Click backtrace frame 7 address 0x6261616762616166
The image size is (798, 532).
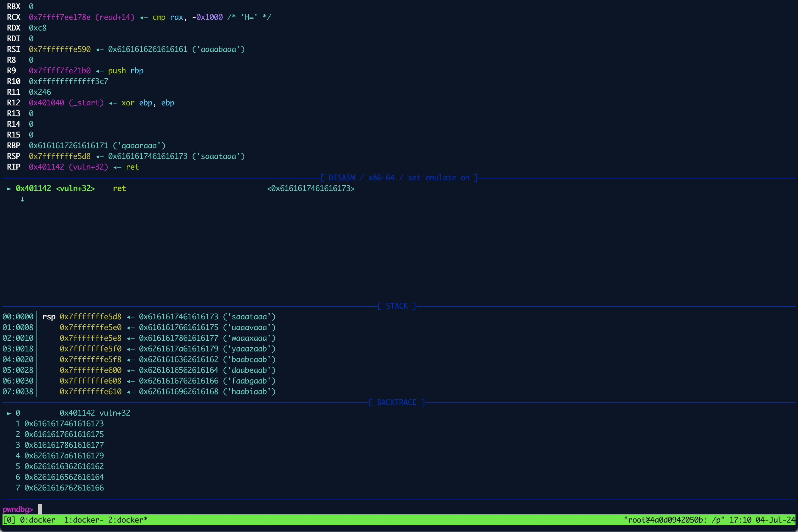(x=64, y=488)
